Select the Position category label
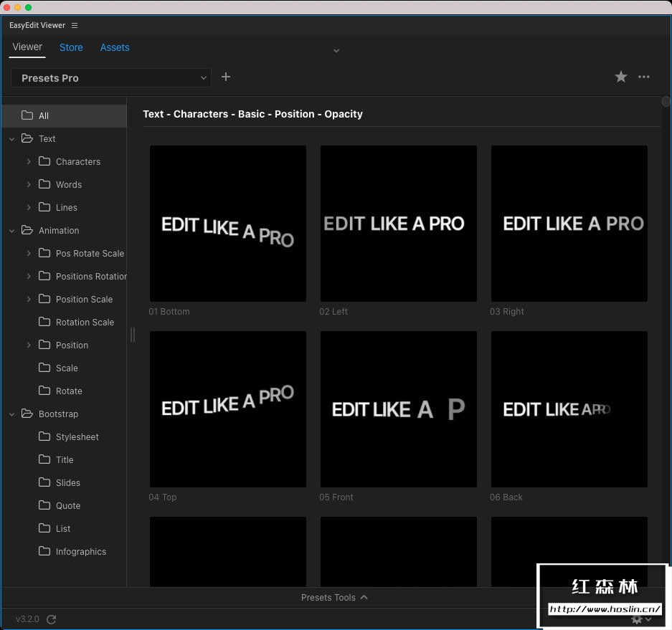This screenshot has width=672, height=630. coord(72,345)
